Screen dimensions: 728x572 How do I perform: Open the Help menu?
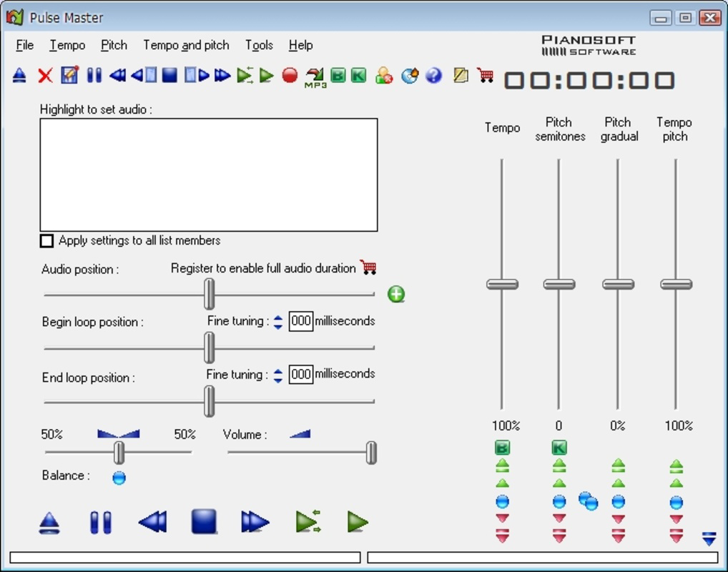click(300, 45)
